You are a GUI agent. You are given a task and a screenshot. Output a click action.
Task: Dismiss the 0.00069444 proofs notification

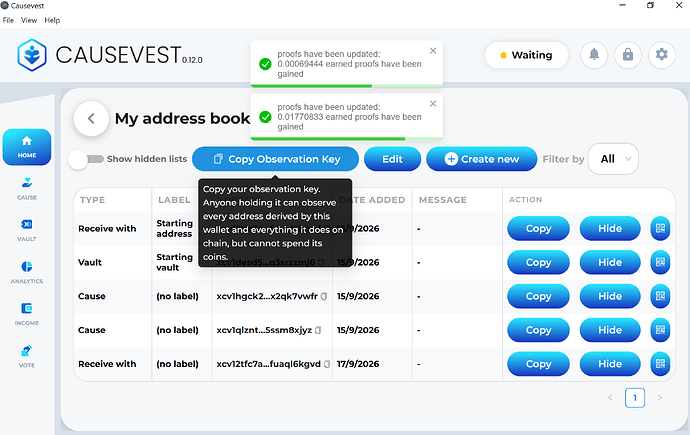click(x=433, y=51)
